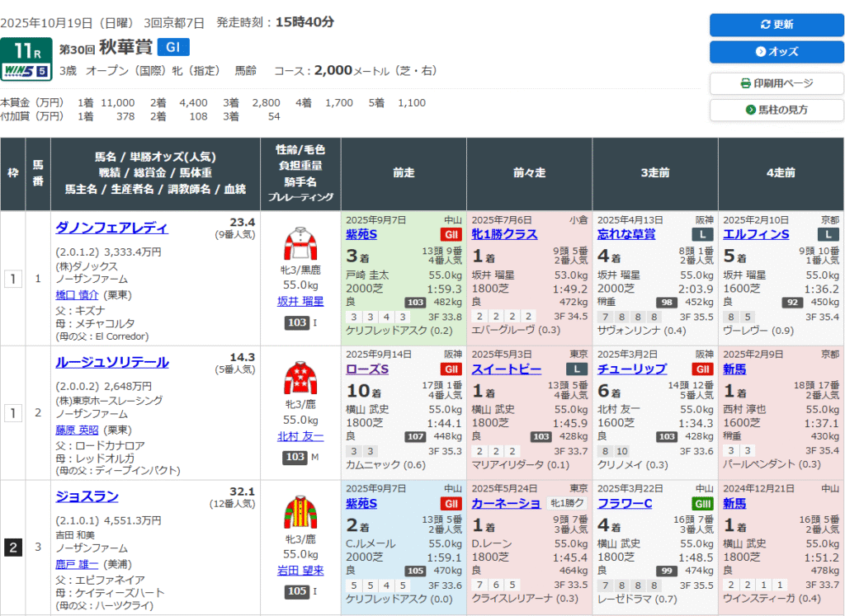The width and height of the screenshot is (845, 616).
Task: Open the ルージュソリテール horse link
Action: coord(111,362)
